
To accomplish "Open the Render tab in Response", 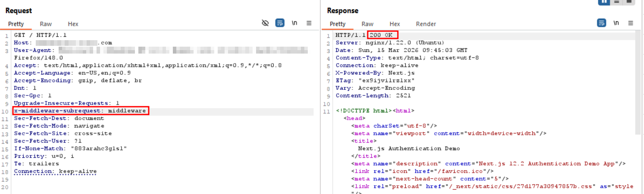I will coord(425,24).
